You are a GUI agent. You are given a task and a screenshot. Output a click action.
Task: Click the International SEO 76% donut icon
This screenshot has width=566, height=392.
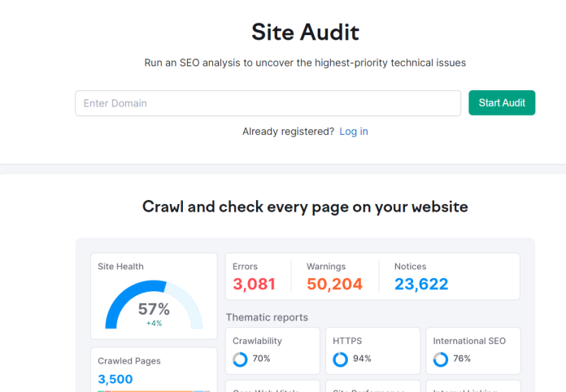click(x=441, y=359)
